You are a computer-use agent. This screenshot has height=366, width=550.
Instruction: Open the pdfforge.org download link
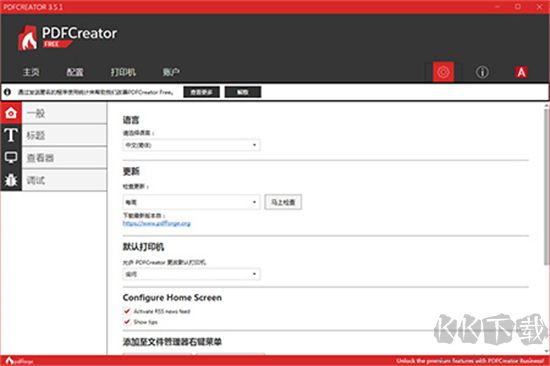(x=156, y=223)
